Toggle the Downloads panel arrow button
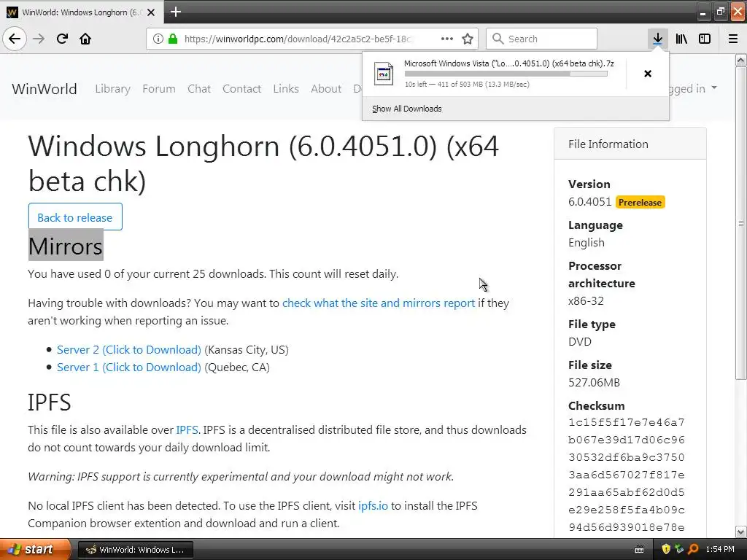This screenshot has height=560, width=747. tap(657, 39)
